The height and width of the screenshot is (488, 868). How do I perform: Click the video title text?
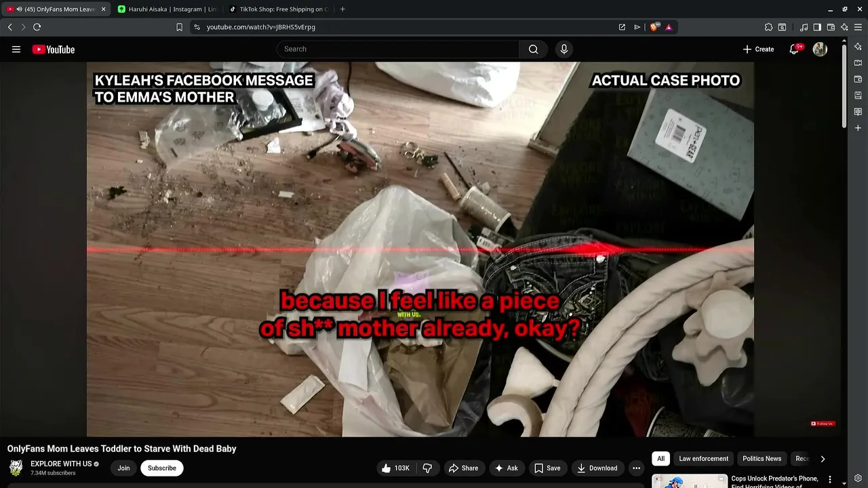click(x=122, y=449)
